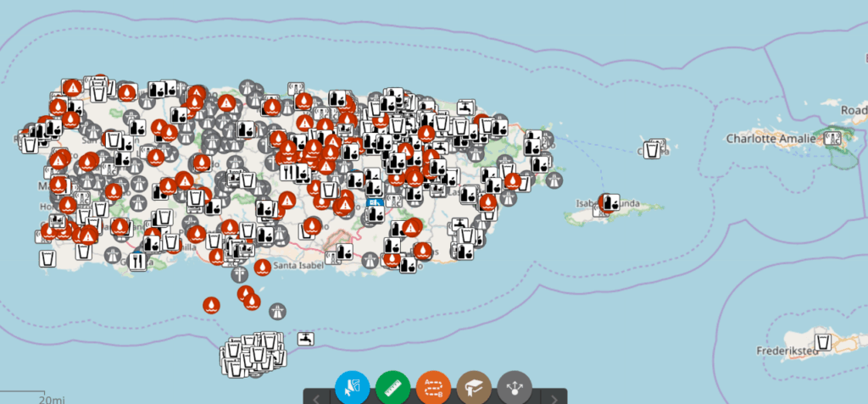Click the blue select-area tool button
Image resolution: width=868 pixels, height=404 pixels.
tap(352, 388)
